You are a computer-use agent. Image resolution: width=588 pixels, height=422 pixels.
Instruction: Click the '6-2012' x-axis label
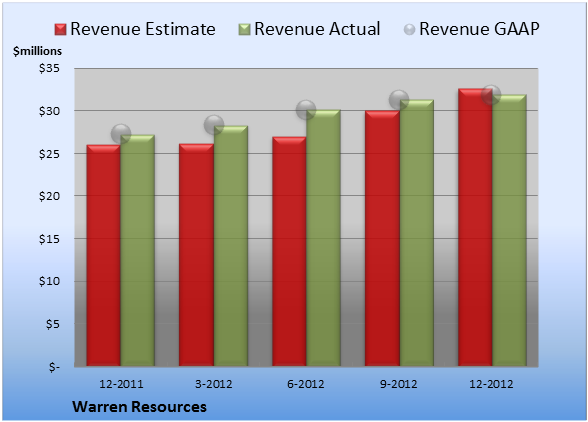[x=306, y=384]
